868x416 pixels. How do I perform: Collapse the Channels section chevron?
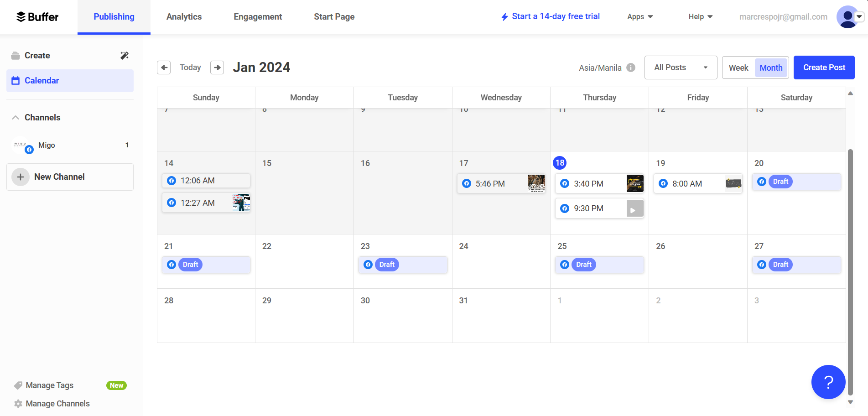16,118
